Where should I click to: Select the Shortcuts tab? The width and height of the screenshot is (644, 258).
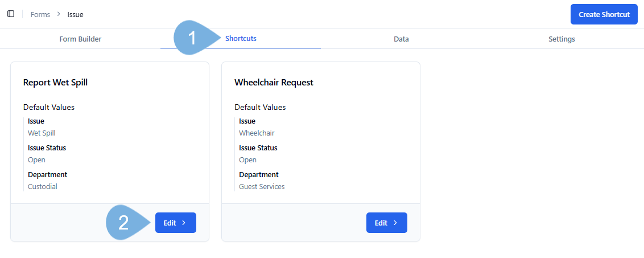[241, 39]
